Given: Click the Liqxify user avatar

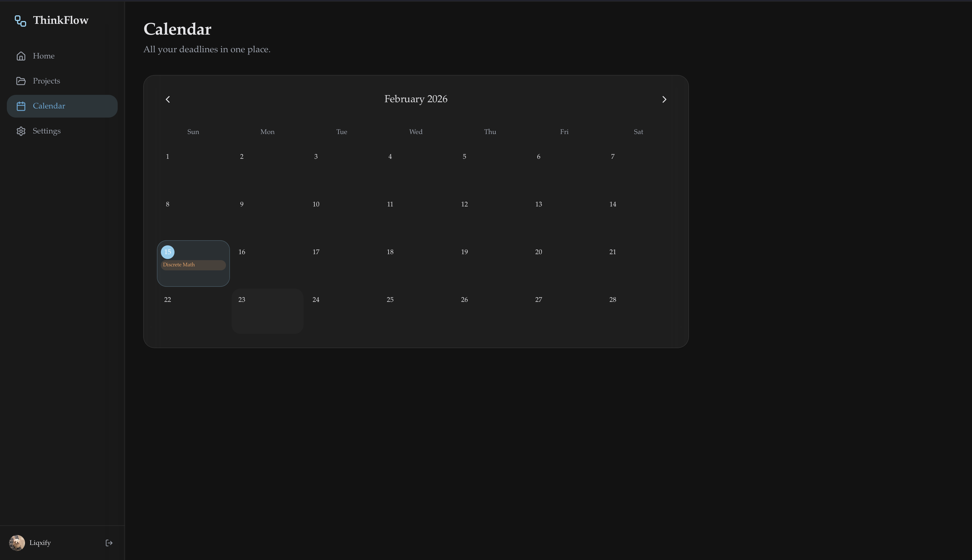Looking at the screenshot, I should click(17, 543).
